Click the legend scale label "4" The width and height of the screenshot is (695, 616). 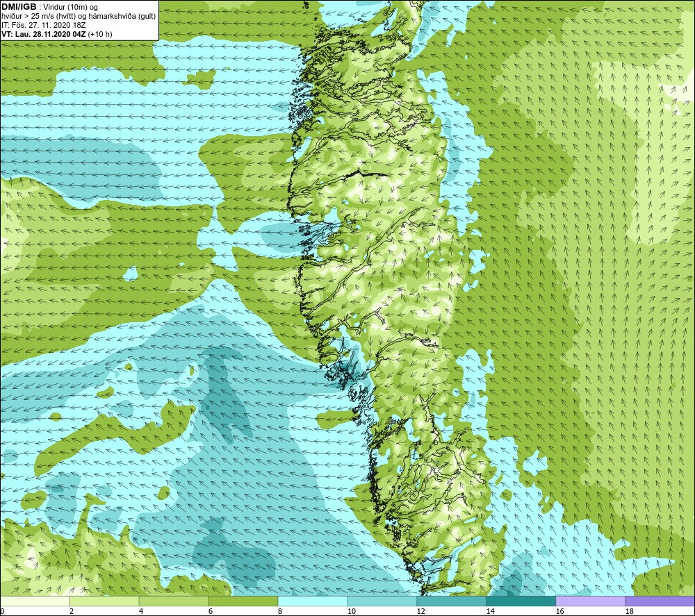(141, 611)
